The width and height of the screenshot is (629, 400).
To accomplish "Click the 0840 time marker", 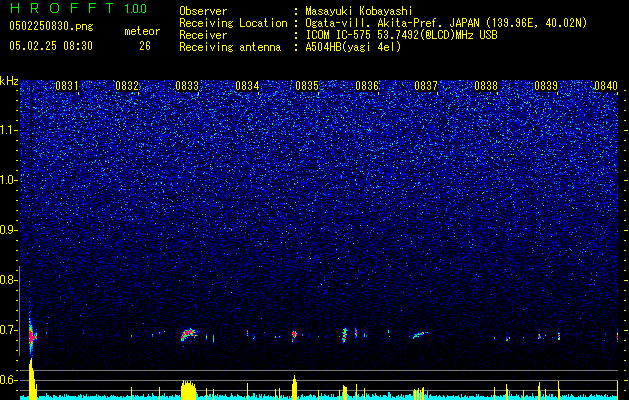I will (x=606, y=86).
